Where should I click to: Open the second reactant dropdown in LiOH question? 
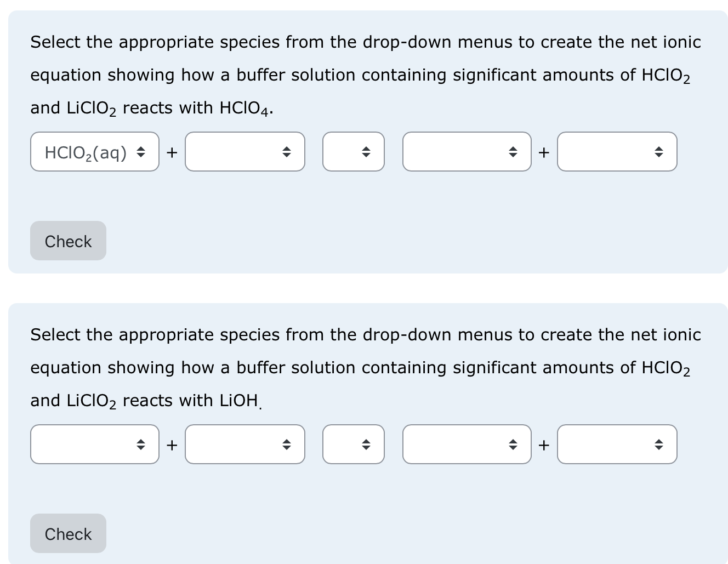point(244,445)
